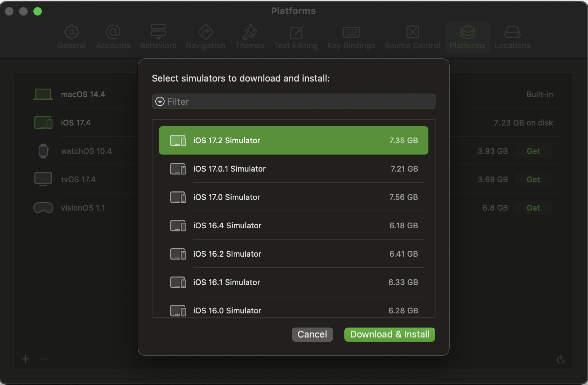
Task: Click the 7.35 GB size value
Action: [x=404, y=140]
